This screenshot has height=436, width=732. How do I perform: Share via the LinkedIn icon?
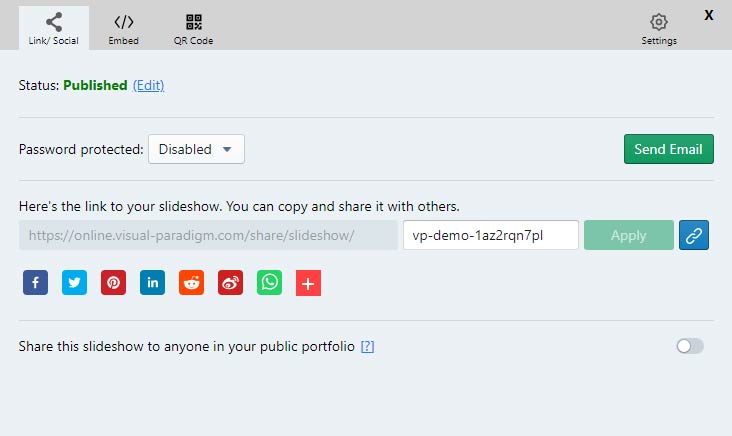152,283
